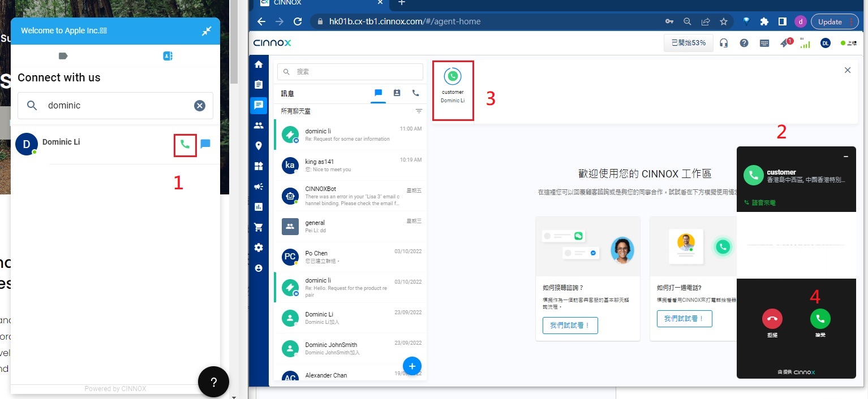Screen dimensions: 868x399
Task: Open the filter icon beside 所有聊天室
Action: [x=419, y=111]
